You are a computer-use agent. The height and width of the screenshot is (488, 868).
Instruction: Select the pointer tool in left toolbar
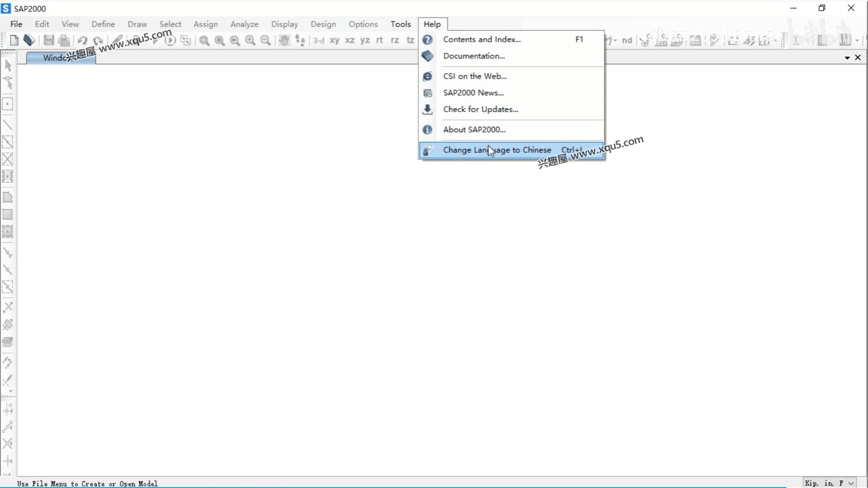pyautogui.click(x=8, y=65)
